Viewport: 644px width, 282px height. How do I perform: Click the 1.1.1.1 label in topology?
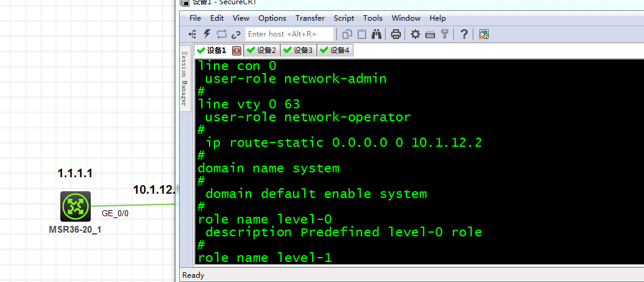(x=75, y=173)
